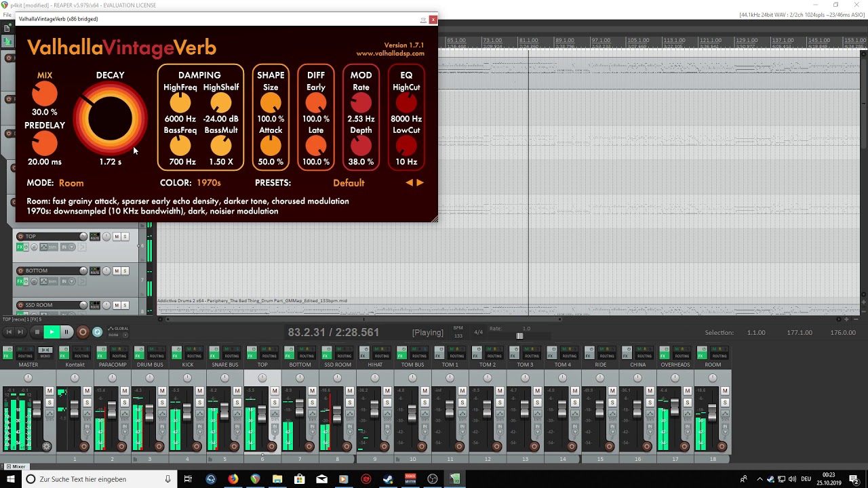This screenshot has height=488, width=868.
Task: Toggle the repeat loop button in transport
Action: click(x=97, y=332)
